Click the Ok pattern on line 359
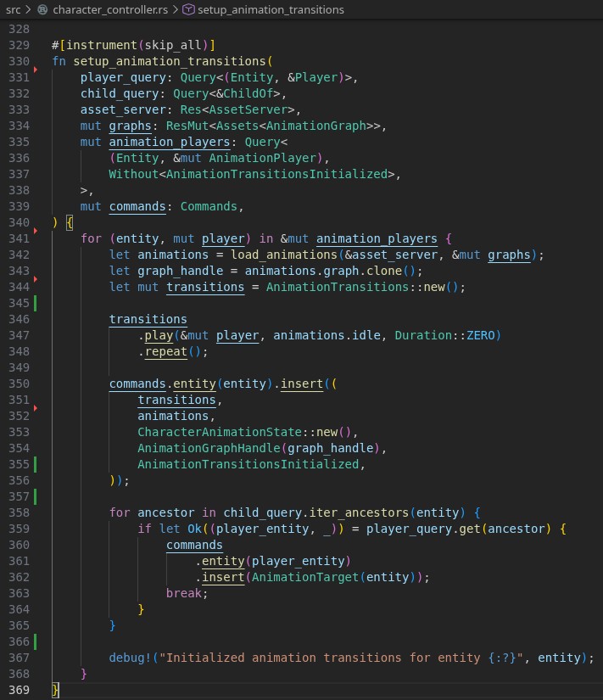Image resolution: width=603 pixels, height=700 pixels. coord(194,529)
